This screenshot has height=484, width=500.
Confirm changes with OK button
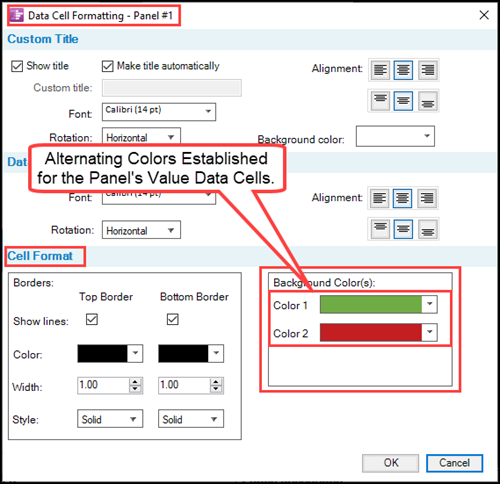(x=390, y=463)
